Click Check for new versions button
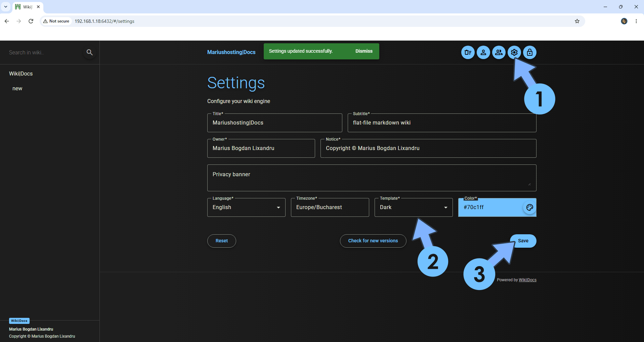The image size is (644, 342). [373, 241]
